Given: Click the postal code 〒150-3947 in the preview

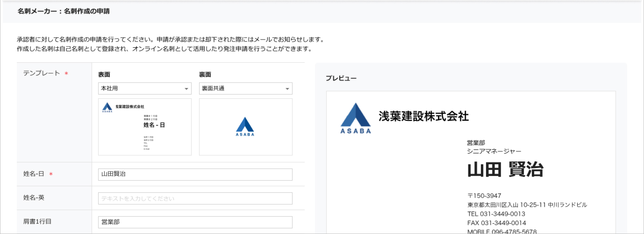Looking at the screenshot, I should [x=484, y=196].
